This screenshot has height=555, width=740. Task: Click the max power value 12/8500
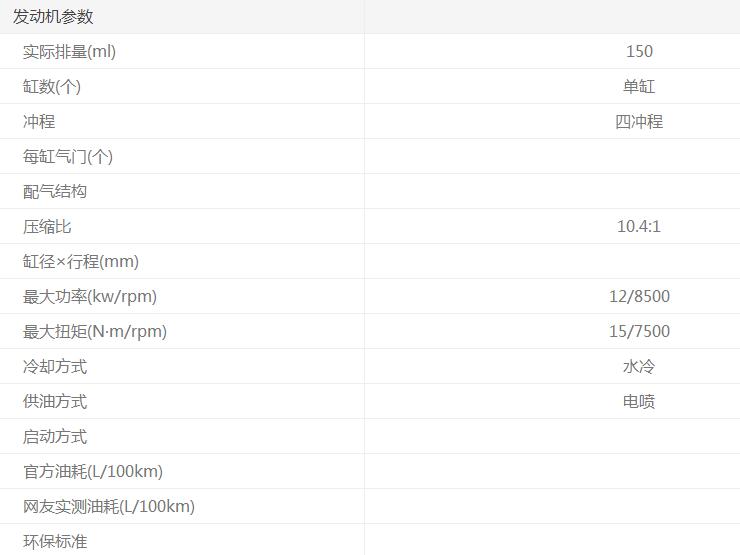pyautogui.click(x=639, y=296)
